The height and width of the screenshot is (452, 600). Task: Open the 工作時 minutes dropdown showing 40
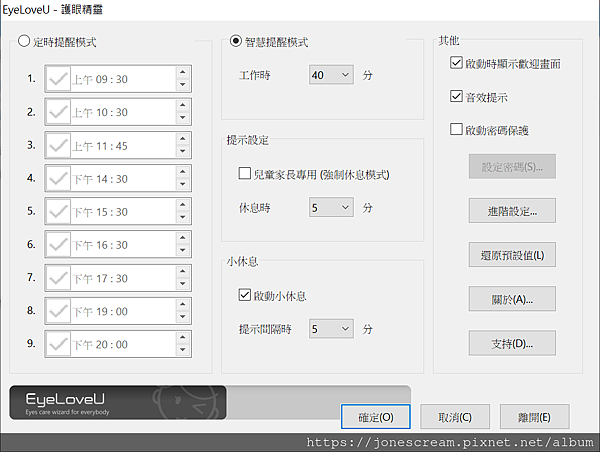point(331,75)
